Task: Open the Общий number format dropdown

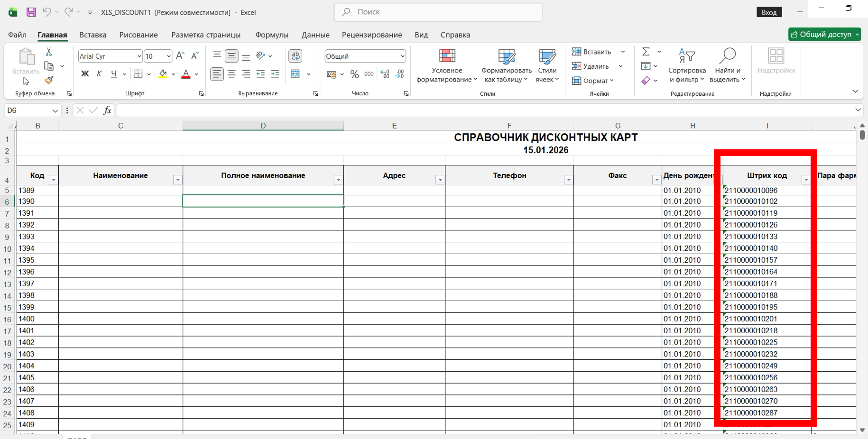Action: click(x=402, y=56)
